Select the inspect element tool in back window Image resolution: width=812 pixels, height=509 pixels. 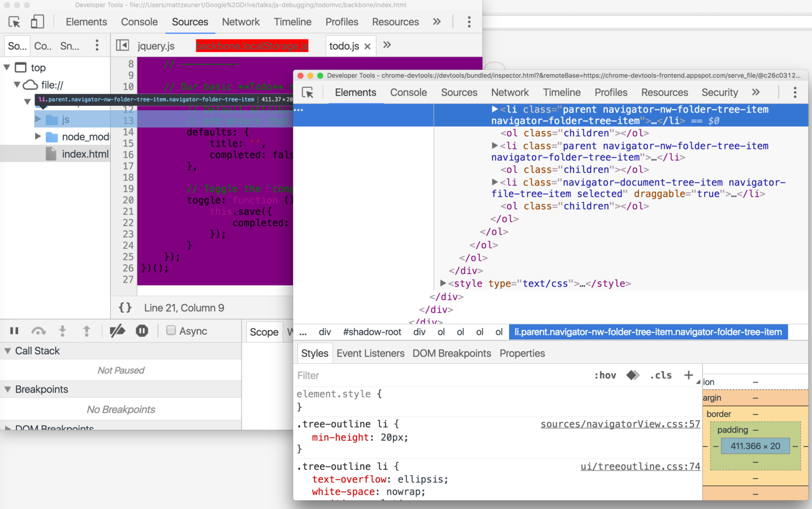tap(14, 22)
